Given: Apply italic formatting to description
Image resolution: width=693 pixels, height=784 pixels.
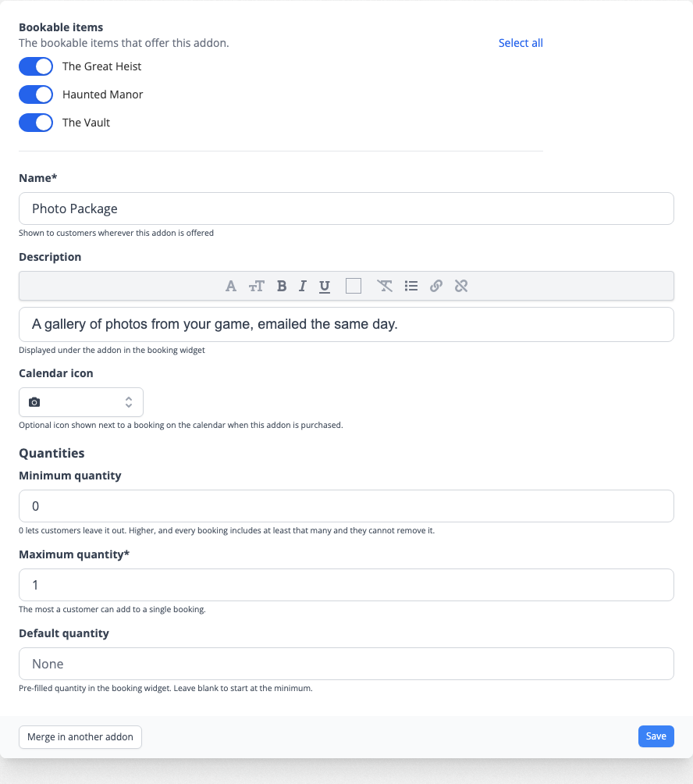Looking at the screenshot, I should tap(302, 286).
